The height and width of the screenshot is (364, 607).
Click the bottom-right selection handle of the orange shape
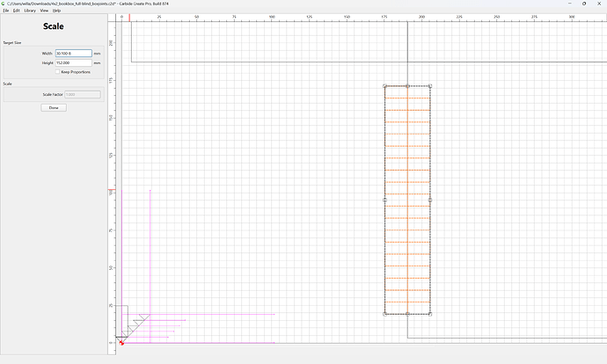click(x=430, y=314)
